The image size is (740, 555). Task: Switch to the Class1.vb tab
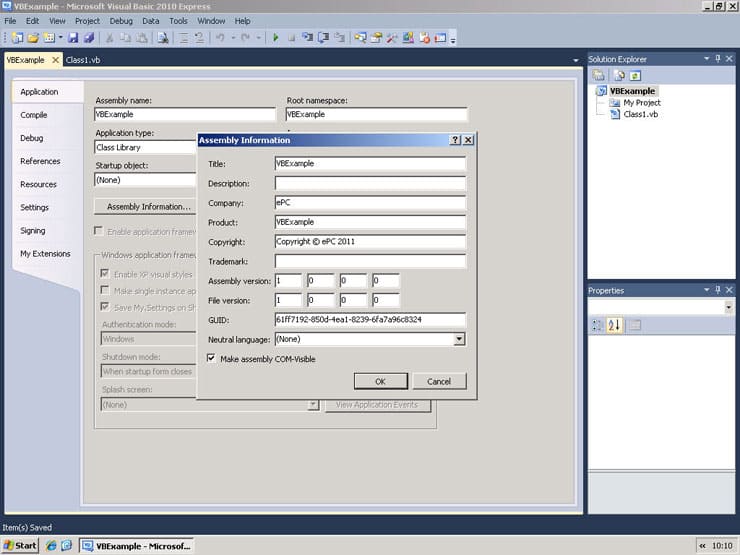pos(82,60)
